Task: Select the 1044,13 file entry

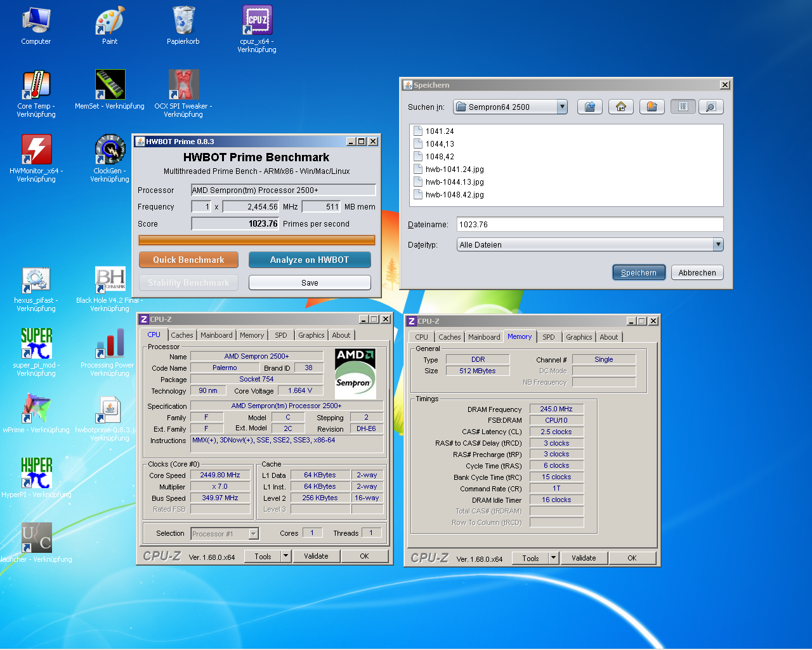Action: pyautogui.click(x=434, y=144)
